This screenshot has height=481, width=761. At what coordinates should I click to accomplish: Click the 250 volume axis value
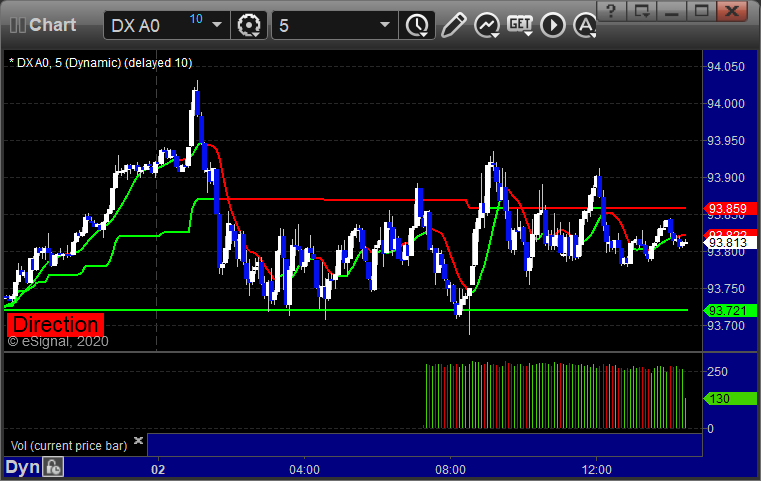(x=717, y=372)
